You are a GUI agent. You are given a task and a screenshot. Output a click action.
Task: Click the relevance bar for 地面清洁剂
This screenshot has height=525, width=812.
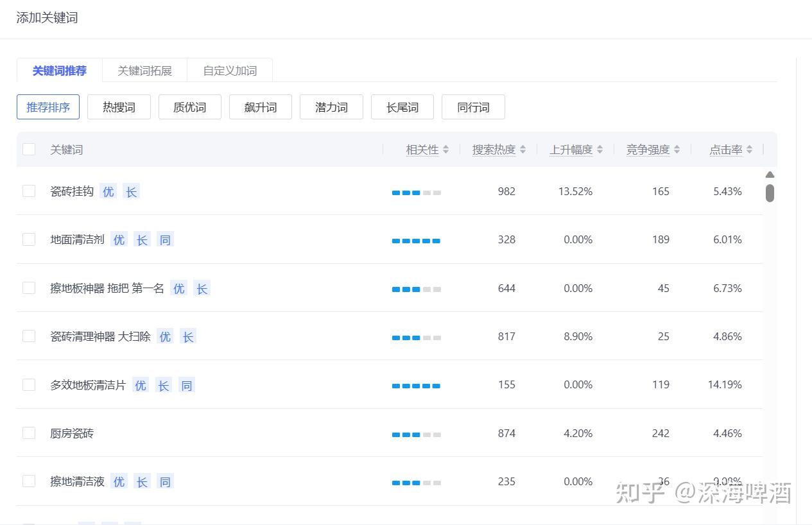(x=417, y=241)
